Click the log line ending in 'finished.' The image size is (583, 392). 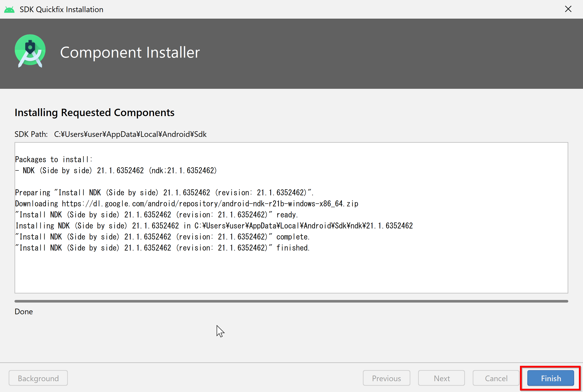coord(162,248)
